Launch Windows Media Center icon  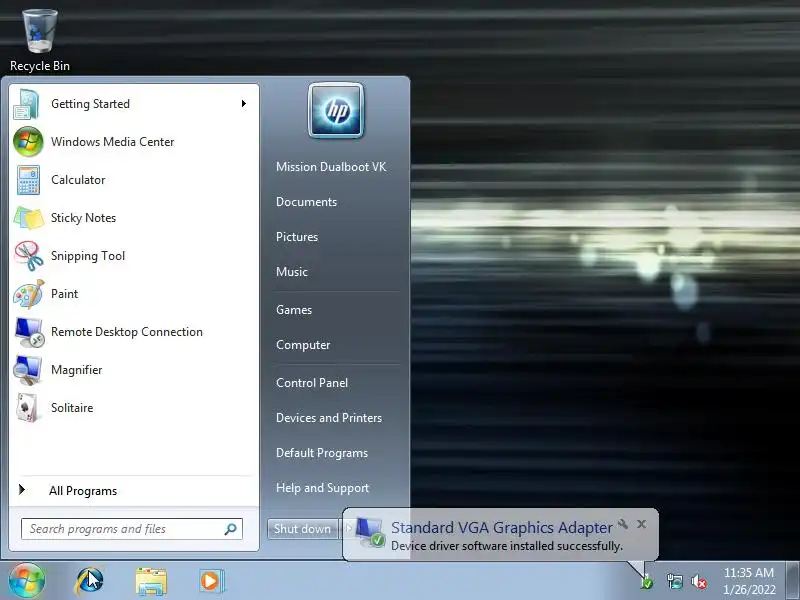[28, 142]
